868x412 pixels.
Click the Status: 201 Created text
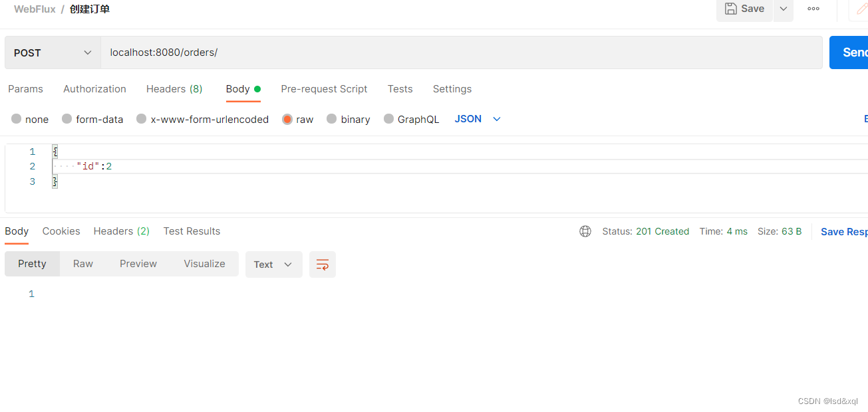[x=646, y=231]
